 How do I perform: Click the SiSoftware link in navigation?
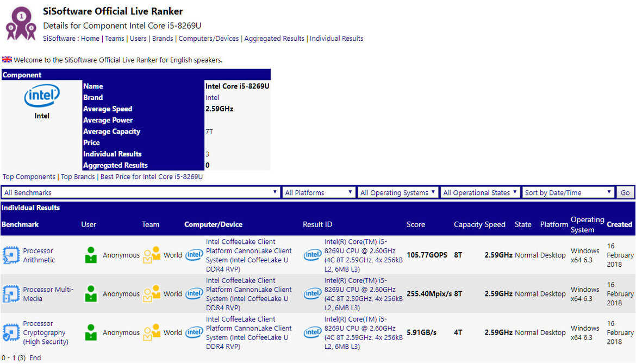59,39
